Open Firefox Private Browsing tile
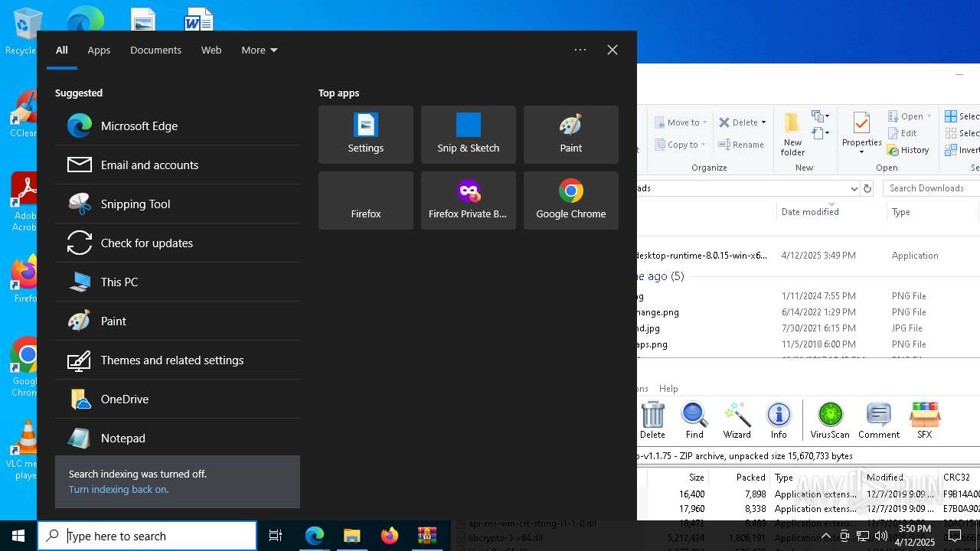980x551 pixels. pyautogui.click(x=469, y=201)
